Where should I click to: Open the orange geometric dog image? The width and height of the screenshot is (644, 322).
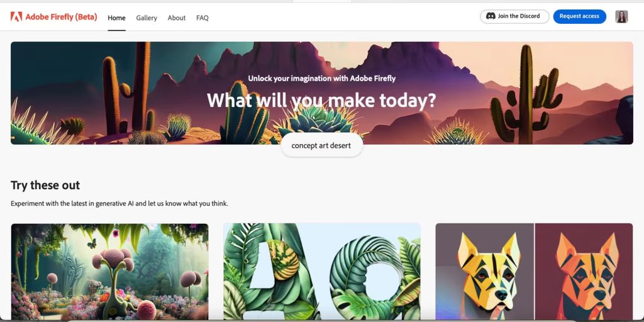(584, 272)
